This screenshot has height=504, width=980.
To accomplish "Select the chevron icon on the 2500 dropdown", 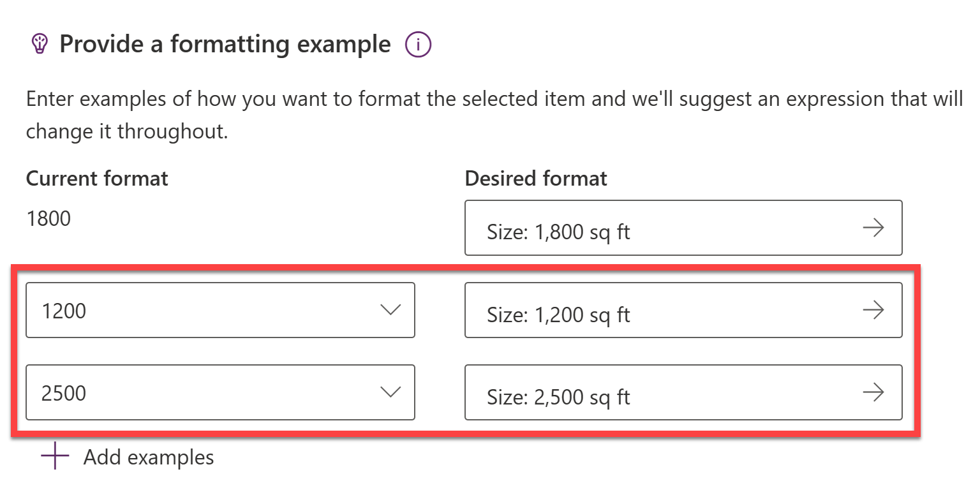I will (390, 392).
